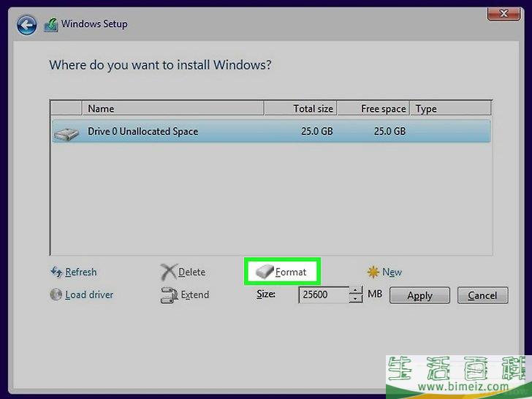The image size is (532, 399).
Task: Click the Refresh icon
Action: click(x=56, y=272)
